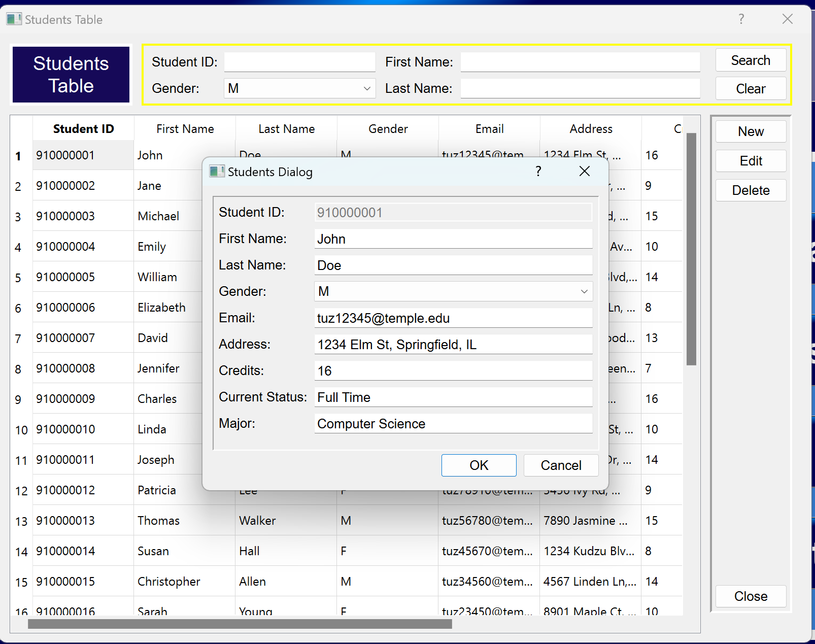The image size is (815, 644).
Task: Click the Search button
Action: [751, 60]
